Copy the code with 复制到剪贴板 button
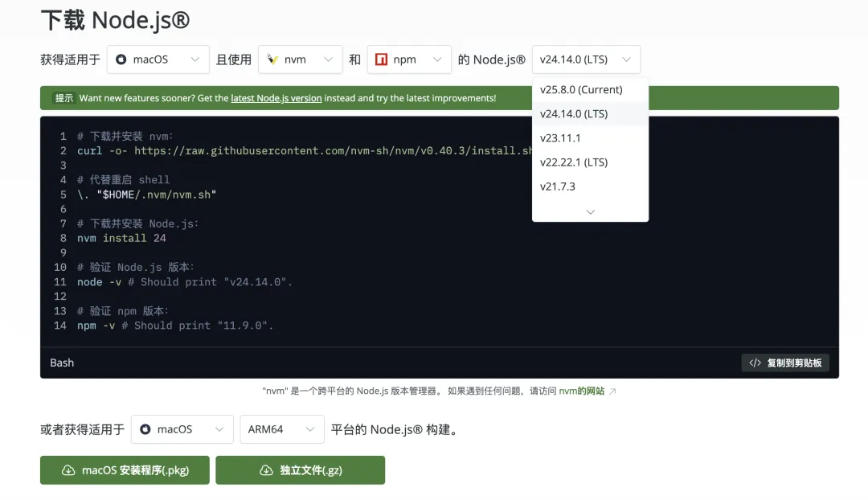The height and width of the screenshot is (500, 868). (x=785, y=363)
